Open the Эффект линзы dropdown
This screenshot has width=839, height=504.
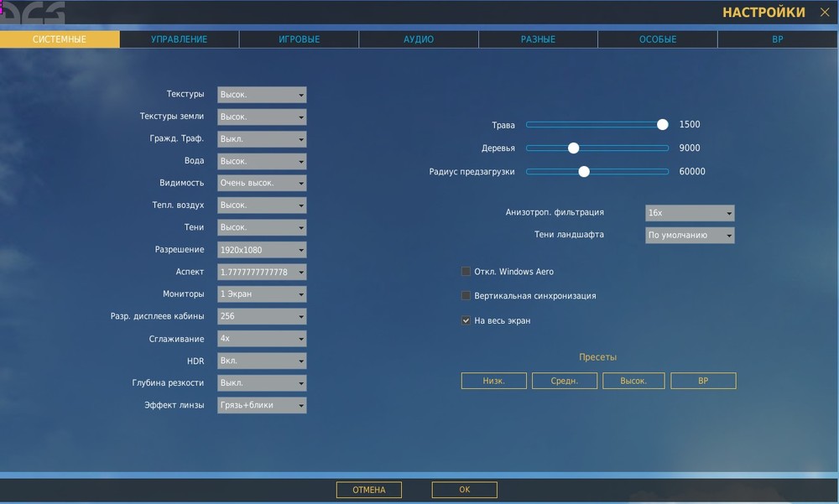click(262, 405)
